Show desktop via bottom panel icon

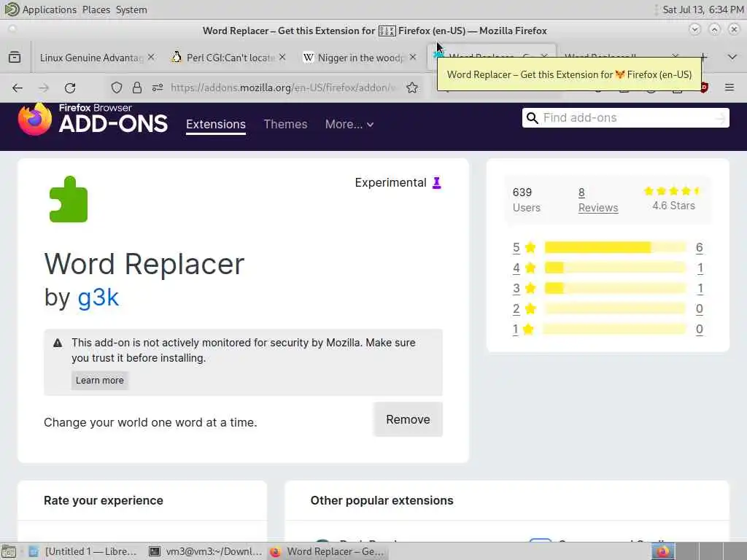pyautogui.click(x=9, y=552)
